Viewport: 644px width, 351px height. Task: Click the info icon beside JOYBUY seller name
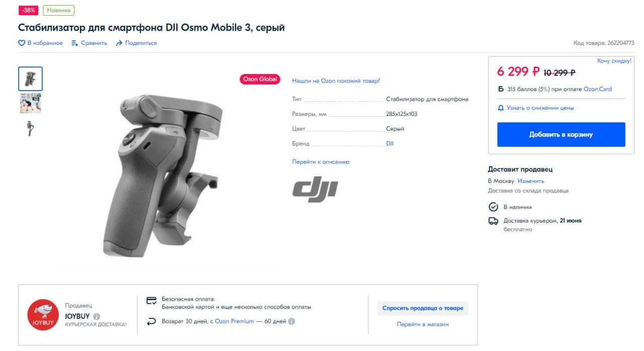pos(97,316)
